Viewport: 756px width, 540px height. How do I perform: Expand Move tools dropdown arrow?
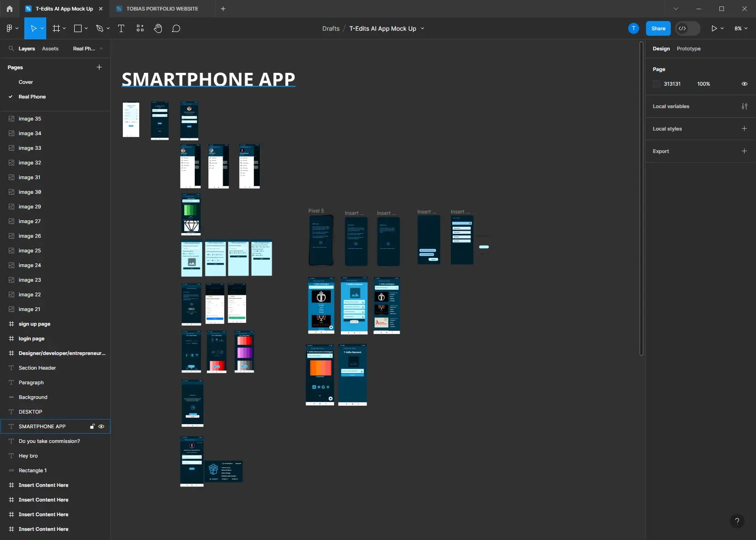coord(42,28)
